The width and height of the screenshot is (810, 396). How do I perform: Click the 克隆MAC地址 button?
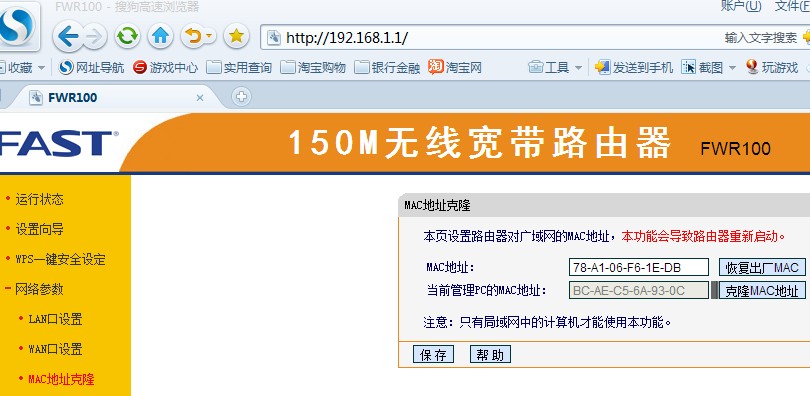(762, 291)
